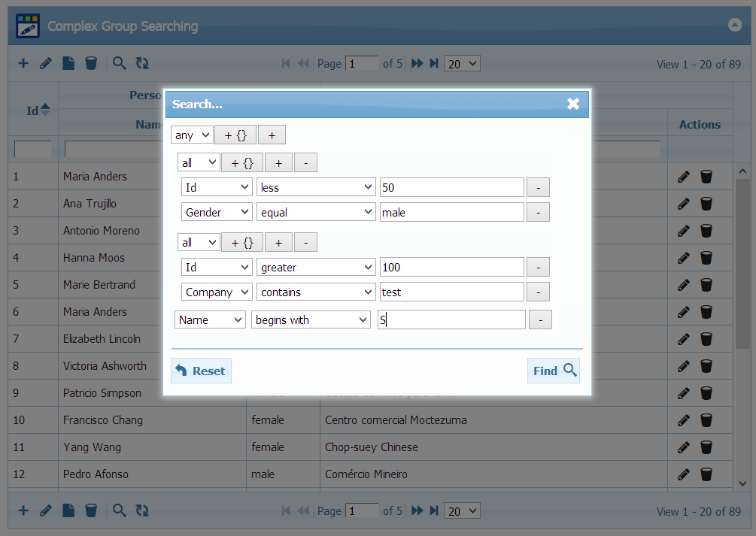756x536 pixels.
Task: Click the Find button to run search
Action: (x=553, y=371)
